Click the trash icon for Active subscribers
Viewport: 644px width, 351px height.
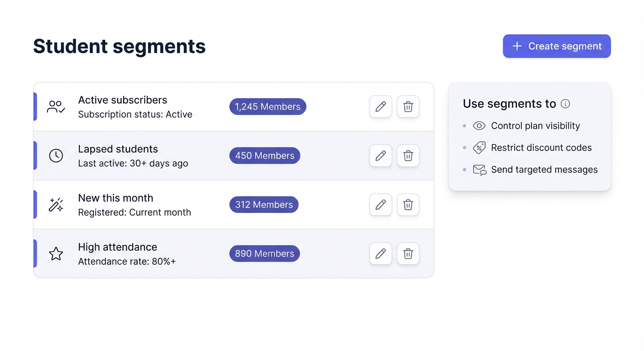[x=408, y=106]
